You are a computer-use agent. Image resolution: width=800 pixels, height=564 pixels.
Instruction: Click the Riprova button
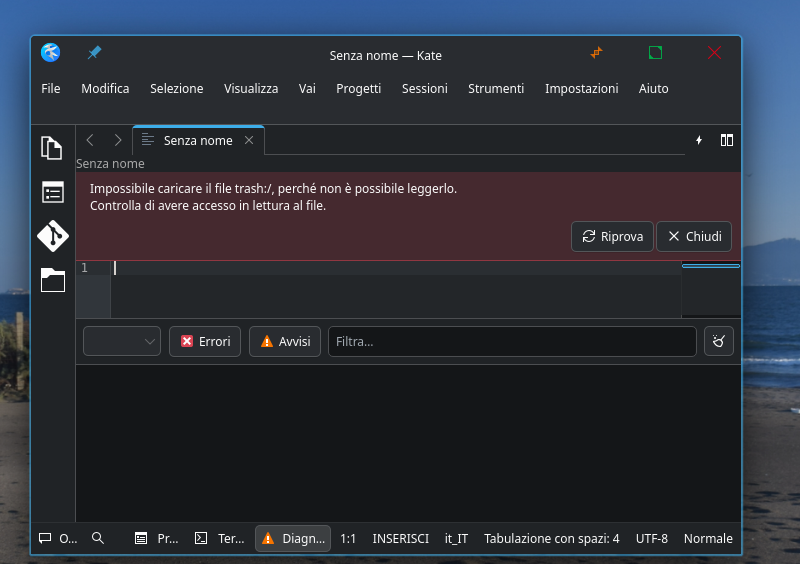point(612,237)
